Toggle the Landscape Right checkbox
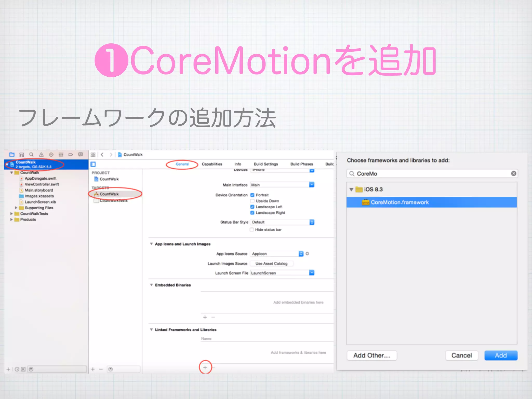This screenshot has width=532, height=399. [252, 213]
